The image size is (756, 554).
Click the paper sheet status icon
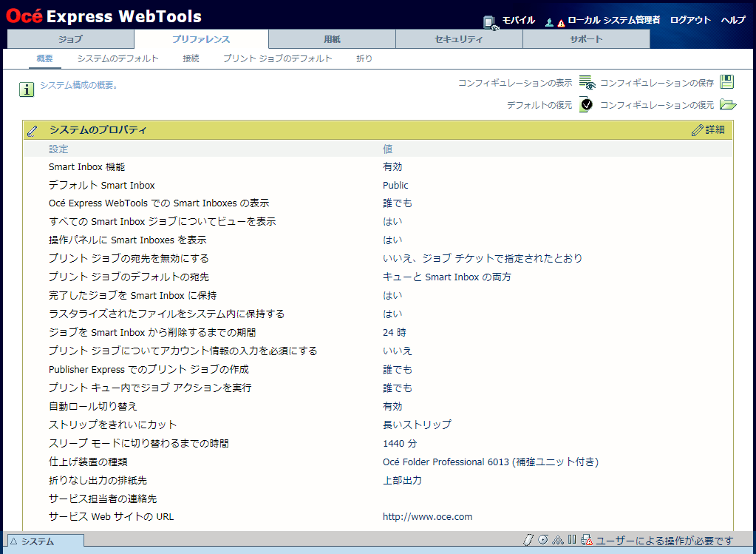(x=528, y=539)
